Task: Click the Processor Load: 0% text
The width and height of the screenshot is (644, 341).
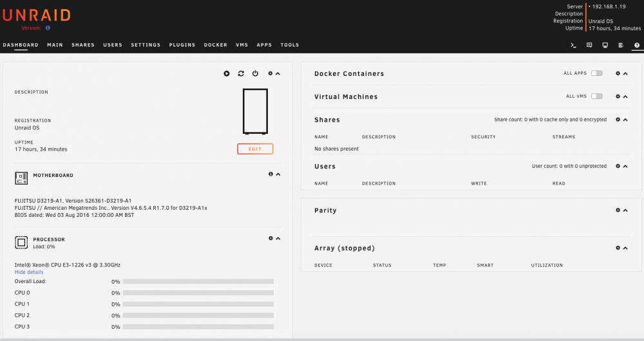Action: click(x=44, y=246)
